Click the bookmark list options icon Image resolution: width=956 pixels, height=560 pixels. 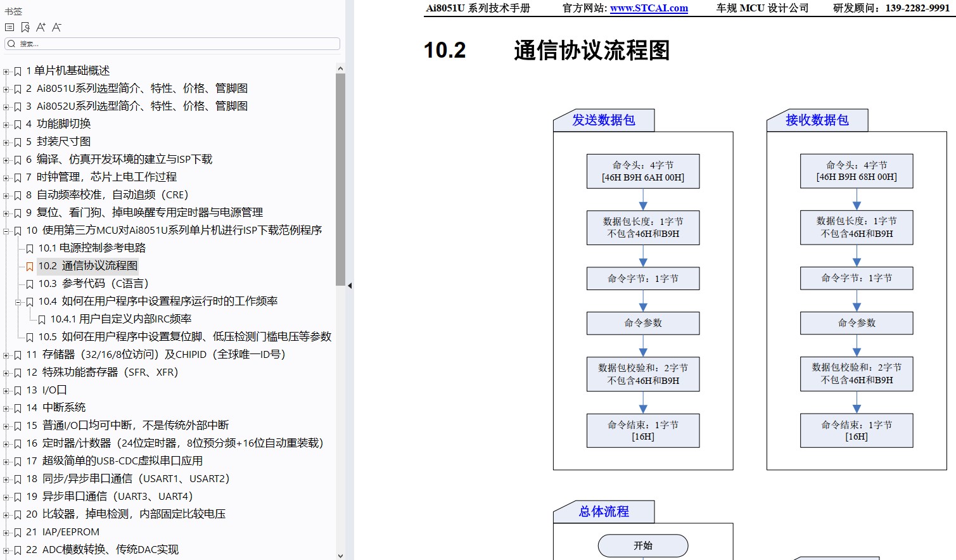(x=9, y=27)
